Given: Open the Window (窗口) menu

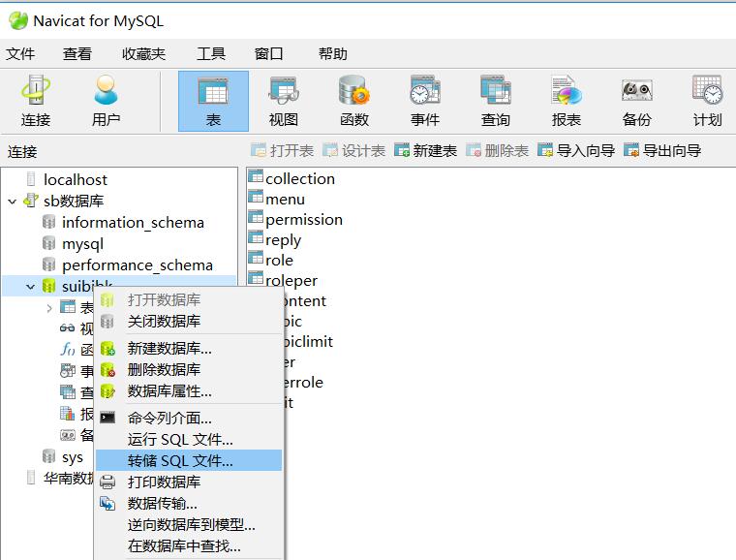Looking at the screenshot, I should click(x=268, y=54).
